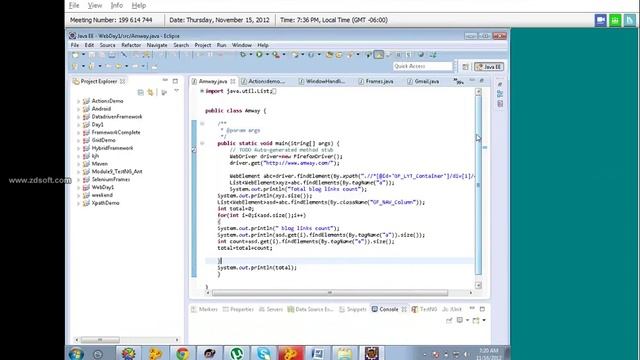Open the File menu in Eclipse

pyautogui.click(x=75, y=45)
